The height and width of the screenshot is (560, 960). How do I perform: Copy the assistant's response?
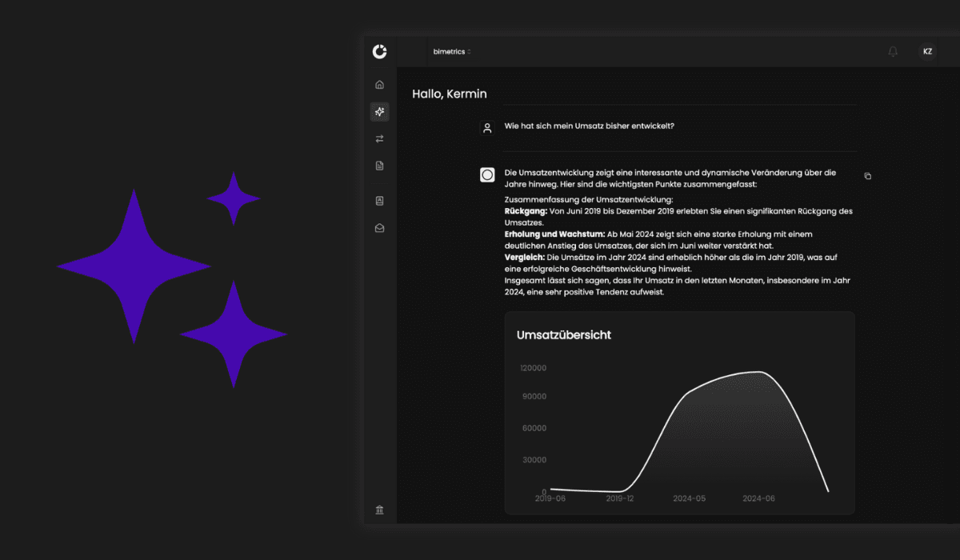pos(868,176)
